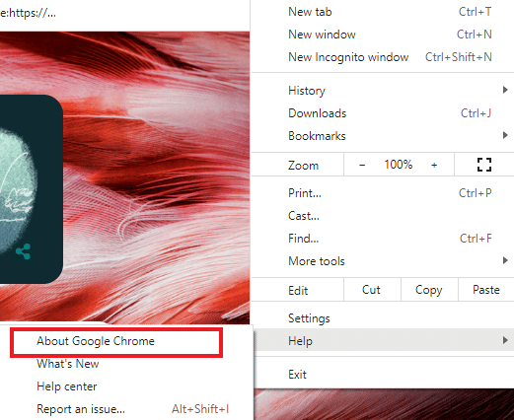
Task: Open Settings from the Chrome menu
Action: (383, 318)
